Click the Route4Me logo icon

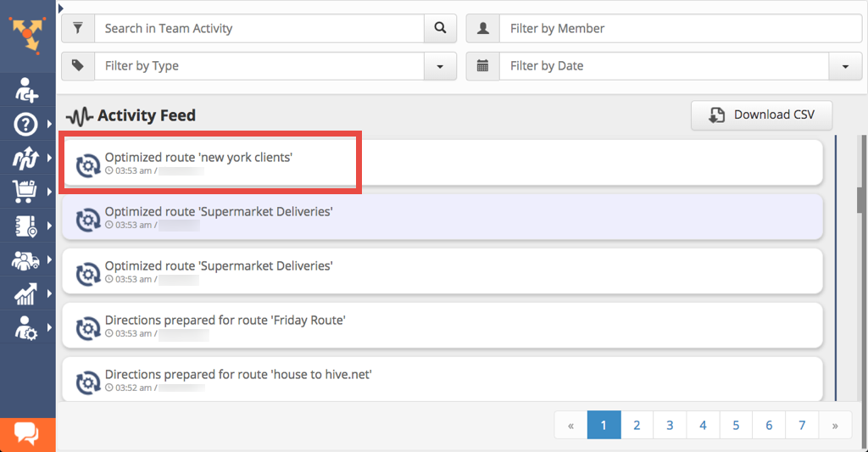[27, 34]
